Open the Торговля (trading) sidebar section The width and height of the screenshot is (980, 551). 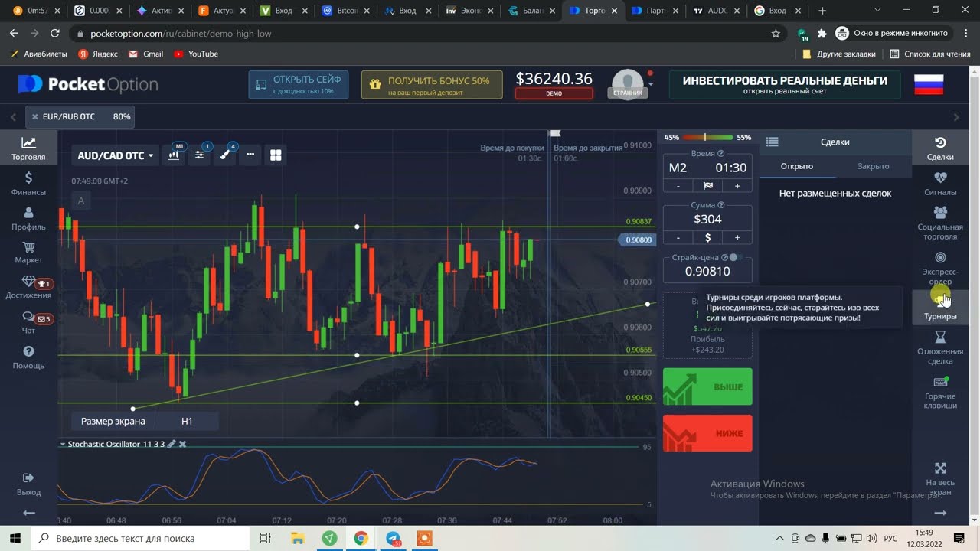click(x=28, y=148)
